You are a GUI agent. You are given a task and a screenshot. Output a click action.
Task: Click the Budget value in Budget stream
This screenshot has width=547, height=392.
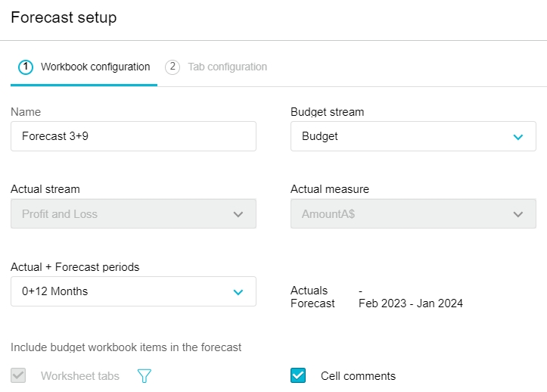[x=320, y=137]
